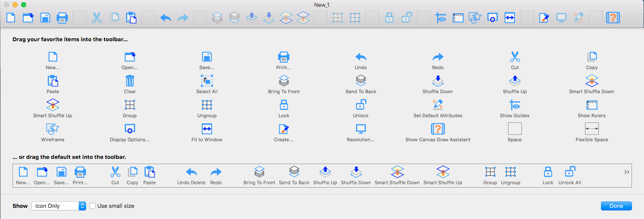Select the Shuffle Down palette item
Screen dimensions: 644x219
(x=438, y=85)
